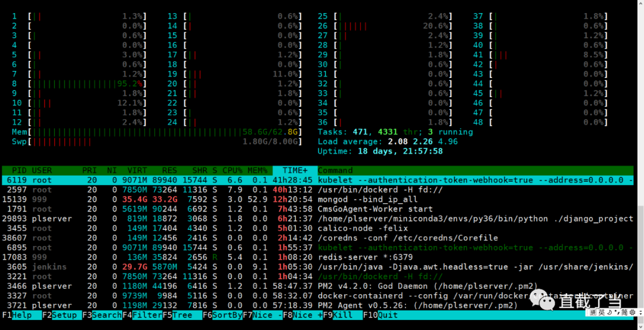The width and height of the screenshot is (644, 330).
Task: Select the CmsGoAgent-Worker start process row
Action: coord(318,209)
